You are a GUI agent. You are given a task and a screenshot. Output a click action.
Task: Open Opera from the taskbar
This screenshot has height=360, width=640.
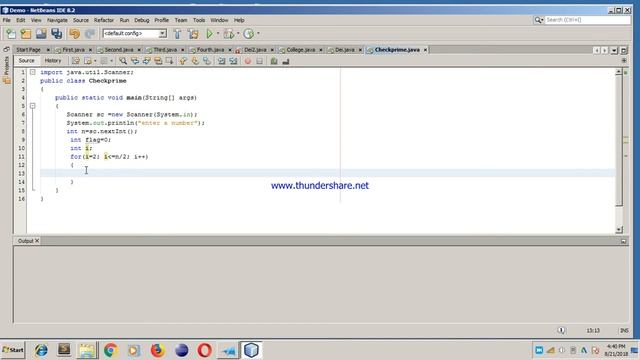(204, 350)
